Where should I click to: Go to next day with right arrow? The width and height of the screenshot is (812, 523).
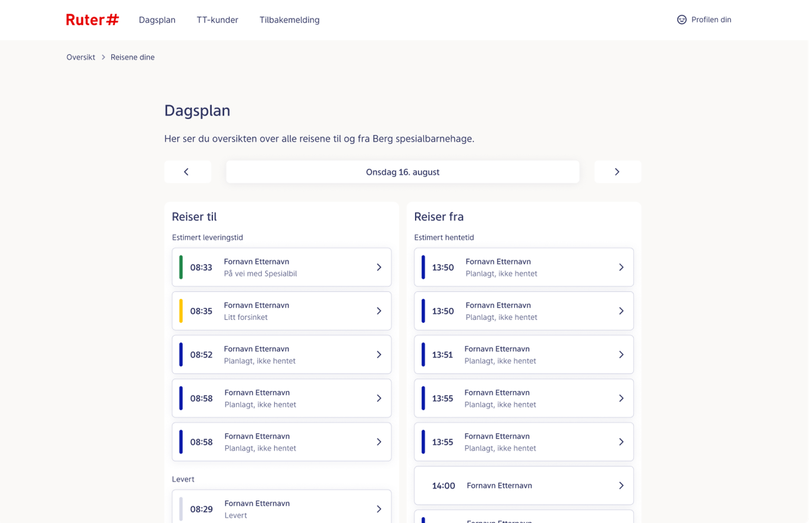pyautogui.click(x=617, y=172)
